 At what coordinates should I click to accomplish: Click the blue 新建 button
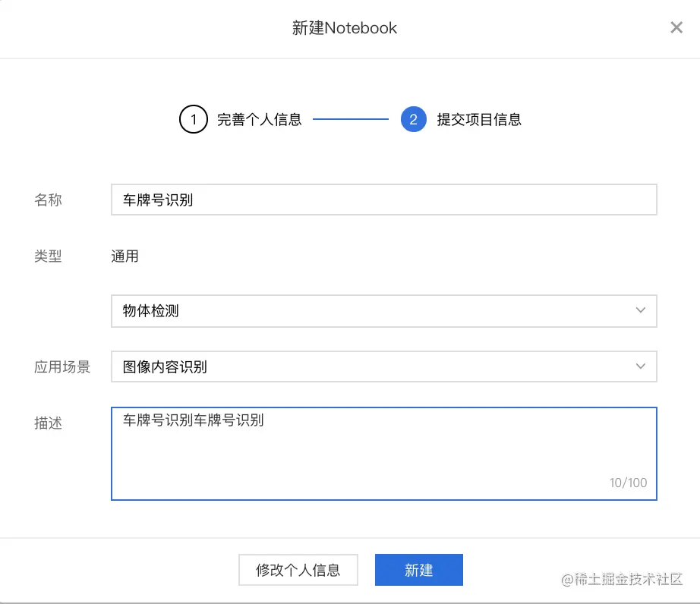419,570
